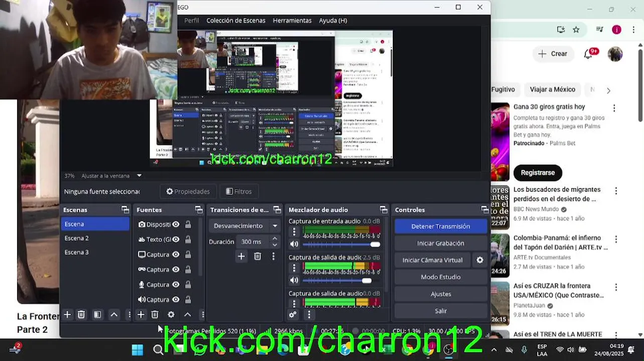Decrease transition duration with down arrow
The width and height of the screenshot is (644, 361).
click(x=274, y=245)
